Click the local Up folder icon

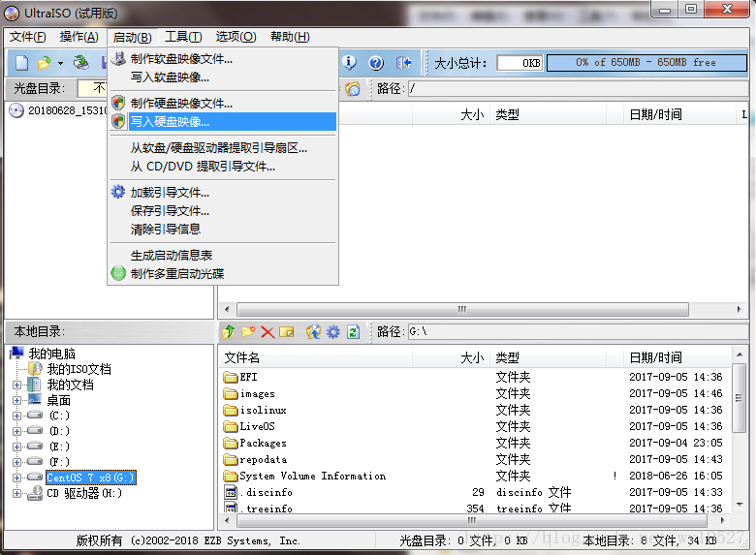pos(229,331)
